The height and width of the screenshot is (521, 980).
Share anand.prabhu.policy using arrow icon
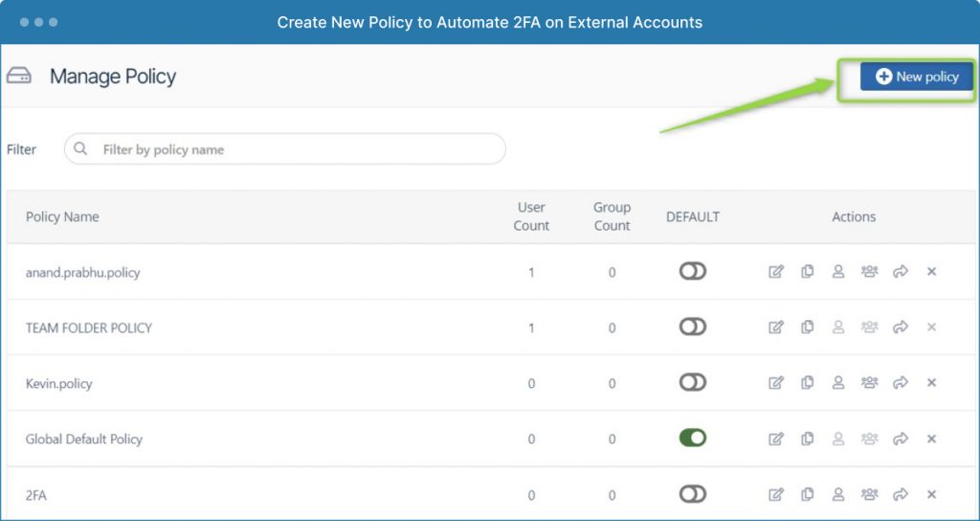coord(901,271)
